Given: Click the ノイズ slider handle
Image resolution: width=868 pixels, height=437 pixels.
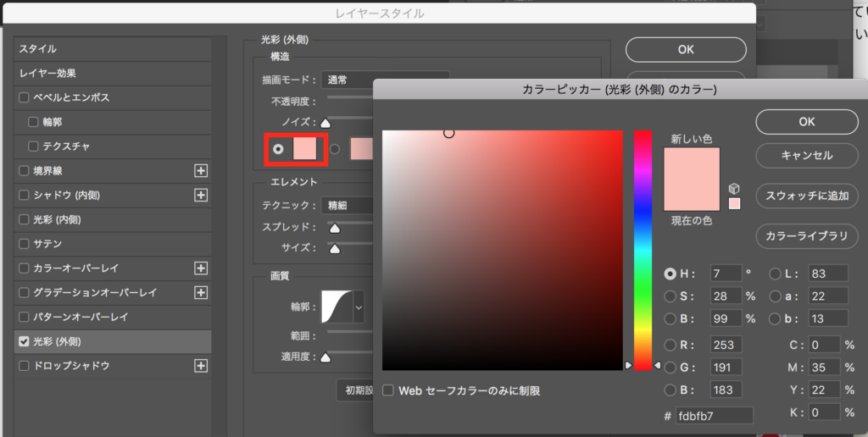Looking at the screenshot, I should [x=325, y=123].
